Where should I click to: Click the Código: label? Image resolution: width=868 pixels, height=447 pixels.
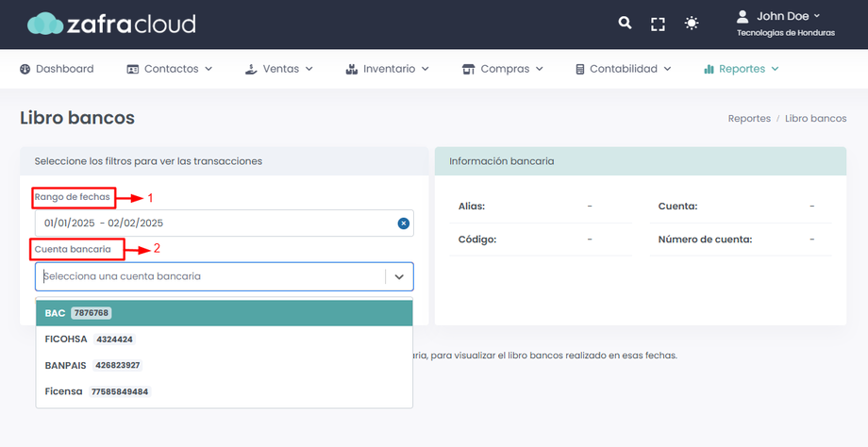coord(477,240)
